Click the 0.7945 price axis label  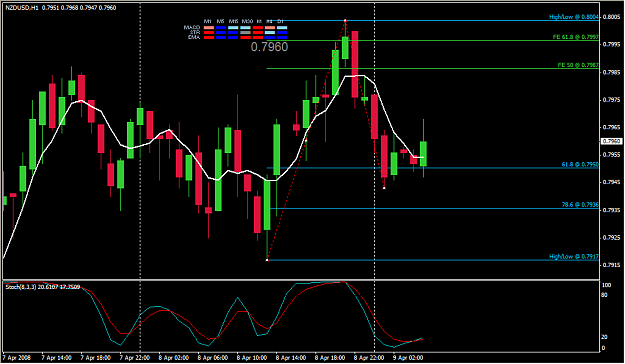click(x=612, y=182)
